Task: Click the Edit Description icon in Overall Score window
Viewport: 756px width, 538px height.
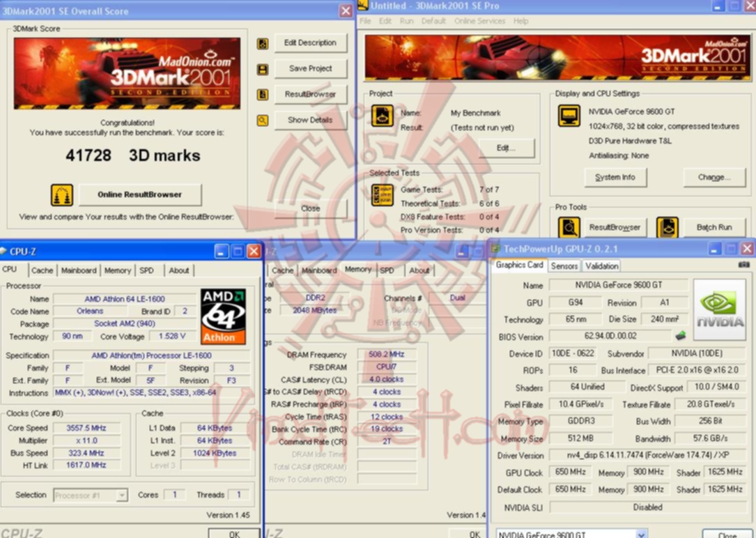Action: pos(263,44)
